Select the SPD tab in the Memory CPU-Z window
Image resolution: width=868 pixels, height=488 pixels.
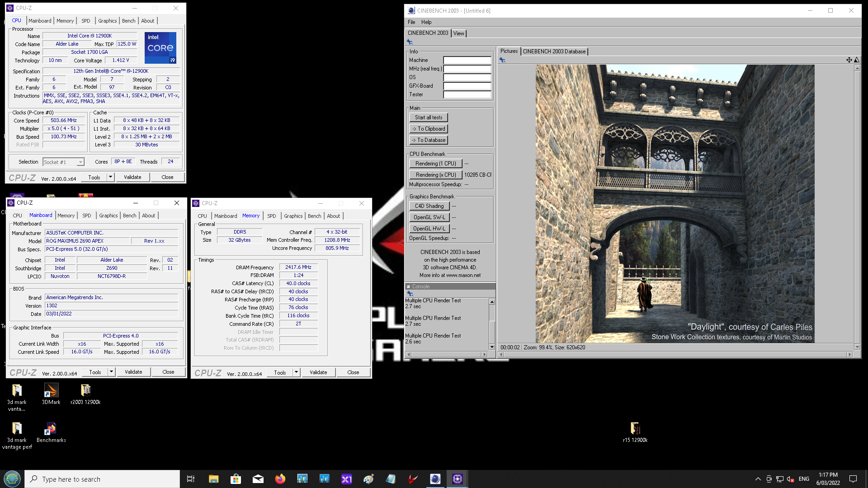[272, 216]
